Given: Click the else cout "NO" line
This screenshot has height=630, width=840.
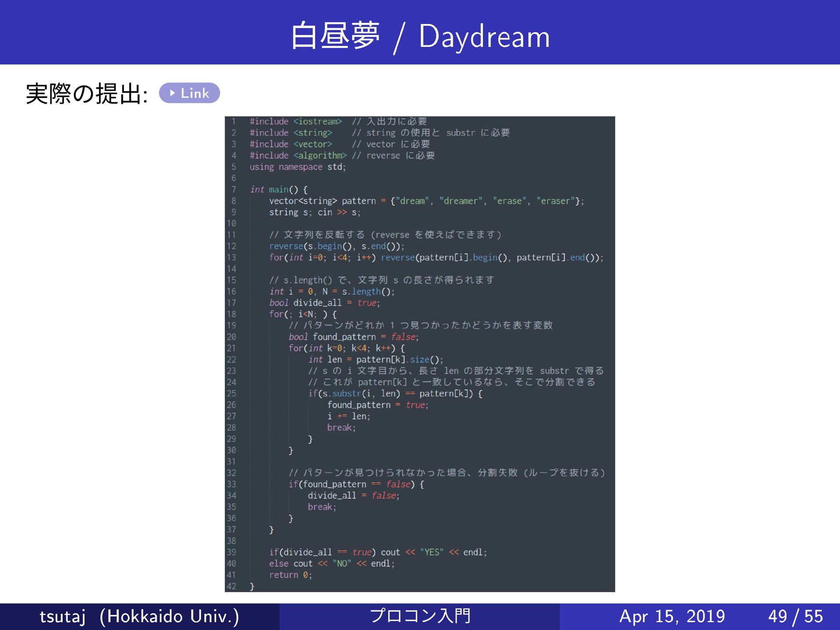Looking at the screenshot, I should click(x=332, y=563).
